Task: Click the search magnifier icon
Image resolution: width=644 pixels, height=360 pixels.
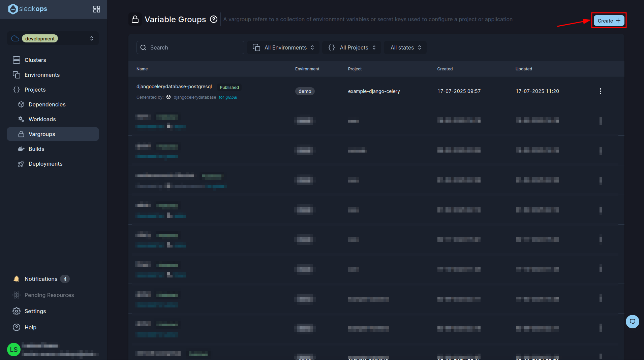Action: 143,47
